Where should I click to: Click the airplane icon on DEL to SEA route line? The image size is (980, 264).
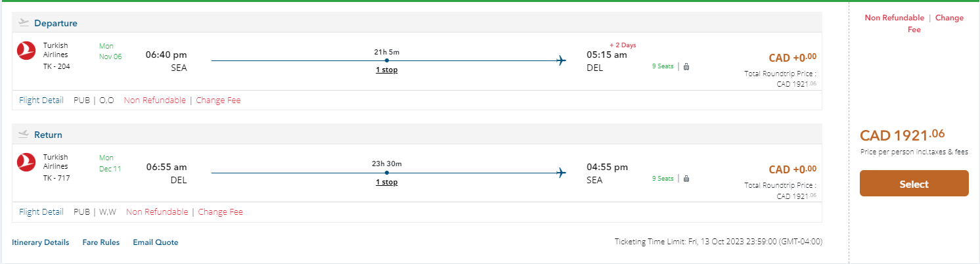[561, 173]
